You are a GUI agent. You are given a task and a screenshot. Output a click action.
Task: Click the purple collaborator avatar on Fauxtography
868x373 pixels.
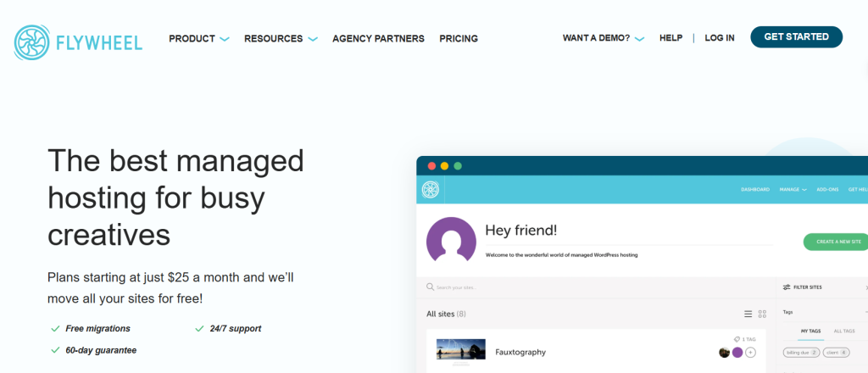pos(737,353)
